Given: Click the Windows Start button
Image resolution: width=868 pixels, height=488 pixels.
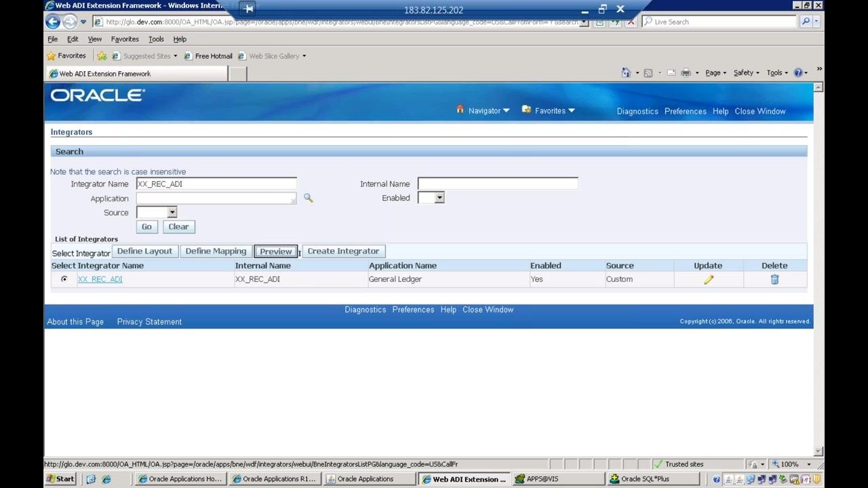Looking at the screenshot, I should (60, 479).
